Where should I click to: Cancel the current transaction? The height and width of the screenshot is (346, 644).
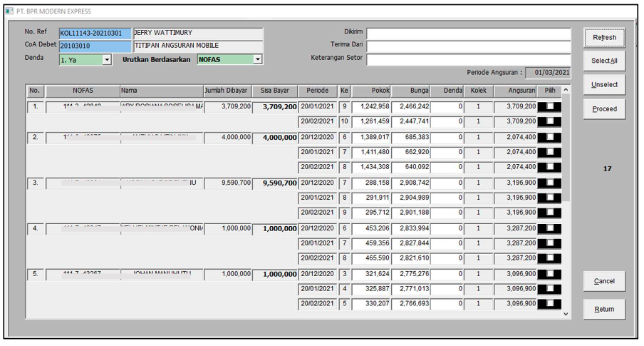(604, 281)
